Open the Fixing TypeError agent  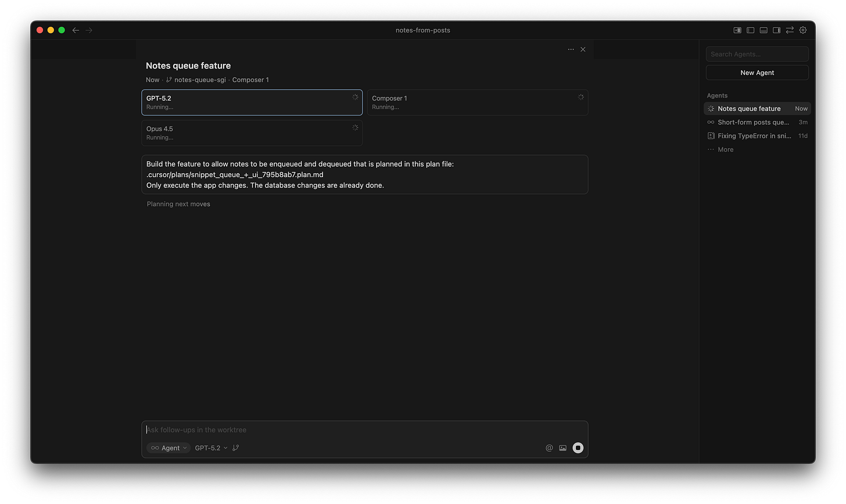[757, 136]
